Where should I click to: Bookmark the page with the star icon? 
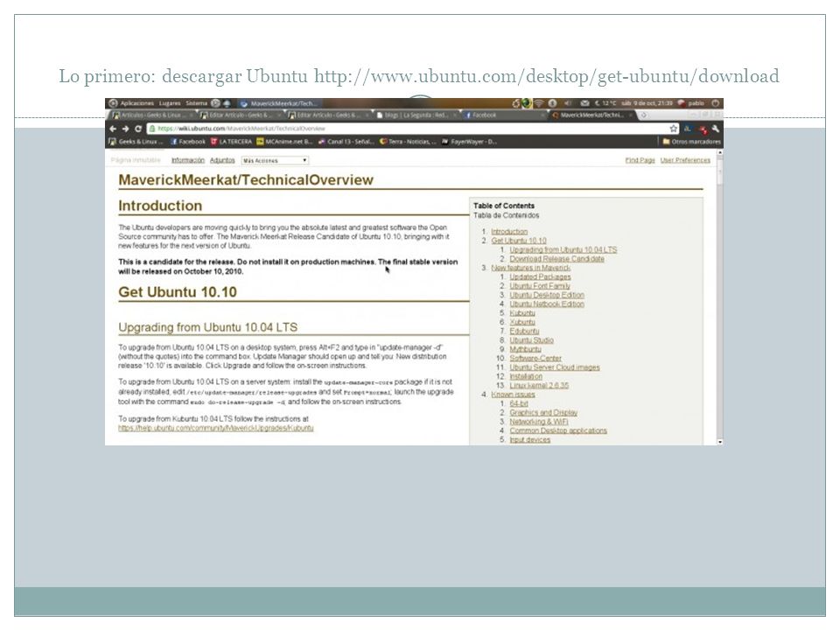click(x=674, y=129)
